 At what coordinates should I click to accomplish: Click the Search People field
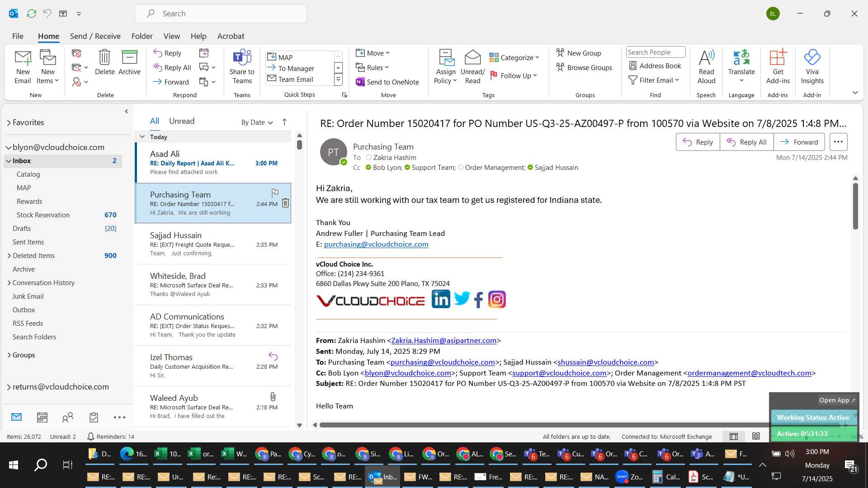click(656, 52)
